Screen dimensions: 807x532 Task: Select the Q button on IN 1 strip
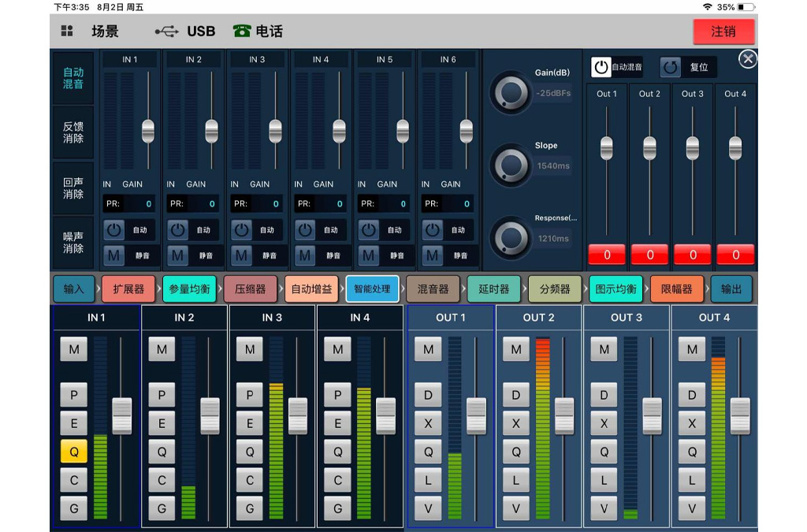point(74,451)
